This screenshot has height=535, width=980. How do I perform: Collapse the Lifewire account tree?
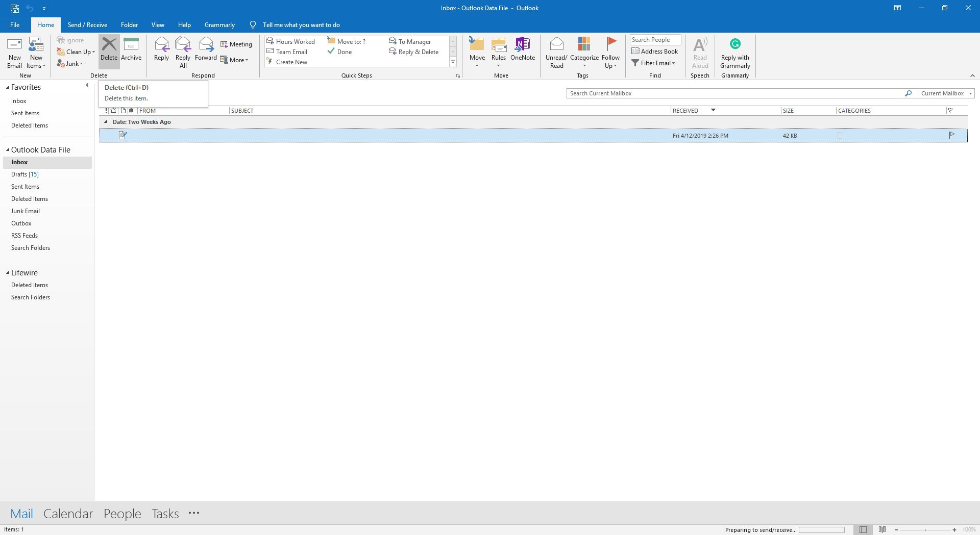point(8,273)
